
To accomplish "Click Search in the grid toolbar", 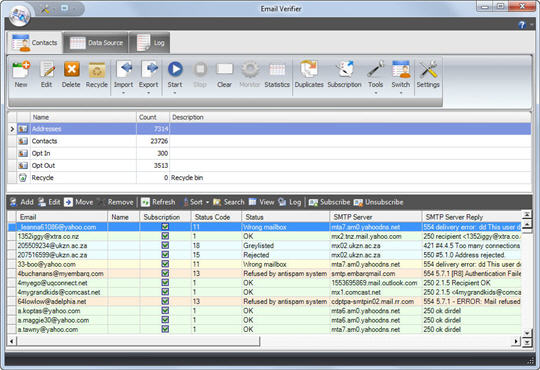I will point(228,202).
